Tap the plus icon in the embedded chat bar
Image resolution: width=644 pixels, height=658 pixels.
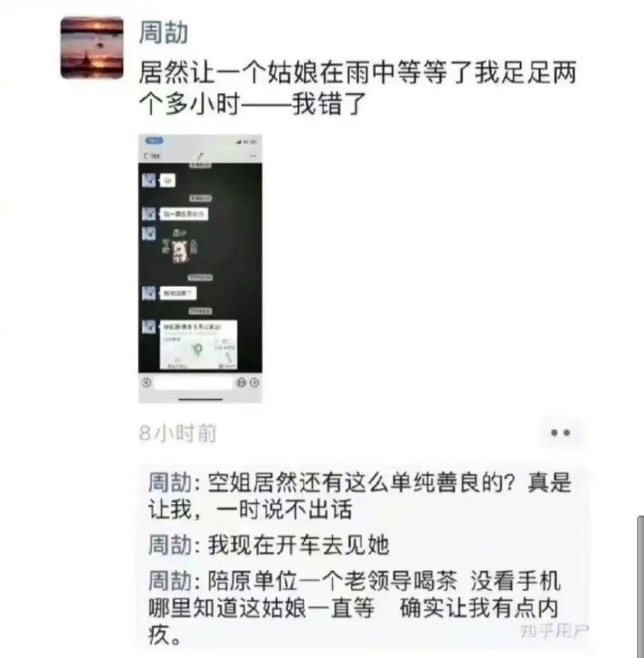click(255, 383)
